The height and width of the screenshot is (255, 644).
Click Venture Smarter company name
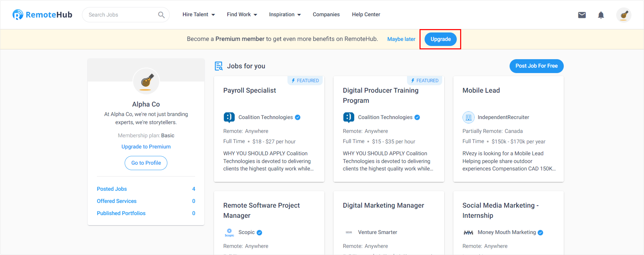[377, 232]
